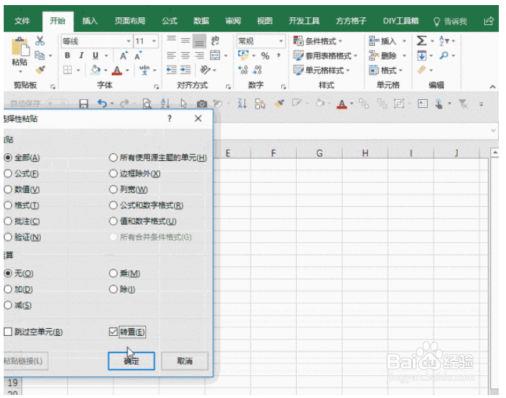Click the text orientation icon

[205, 70]
